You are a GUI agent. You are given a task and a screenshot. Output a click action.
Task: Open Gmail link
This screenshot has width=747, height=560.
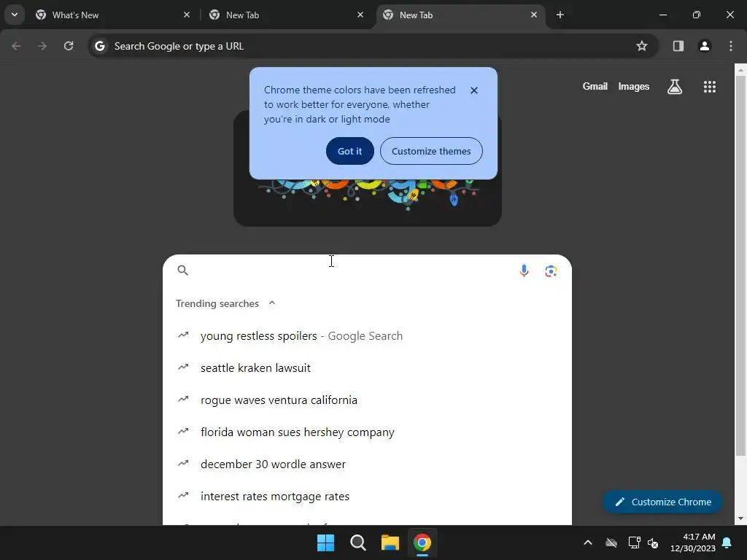point(595,86)
